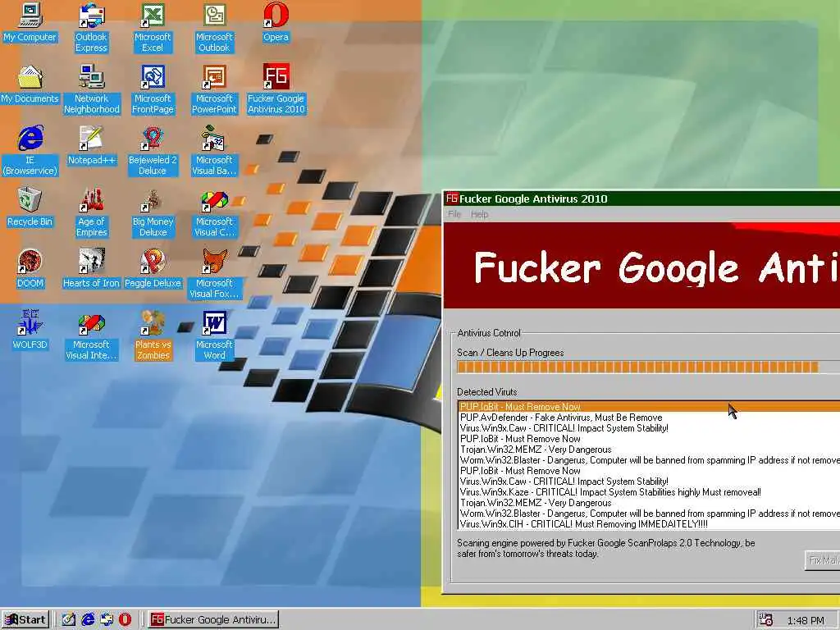Viewport: 840px width, 630px height.
Task: Launch Opera from the Quick Launch bar
Action: point(125,620)
